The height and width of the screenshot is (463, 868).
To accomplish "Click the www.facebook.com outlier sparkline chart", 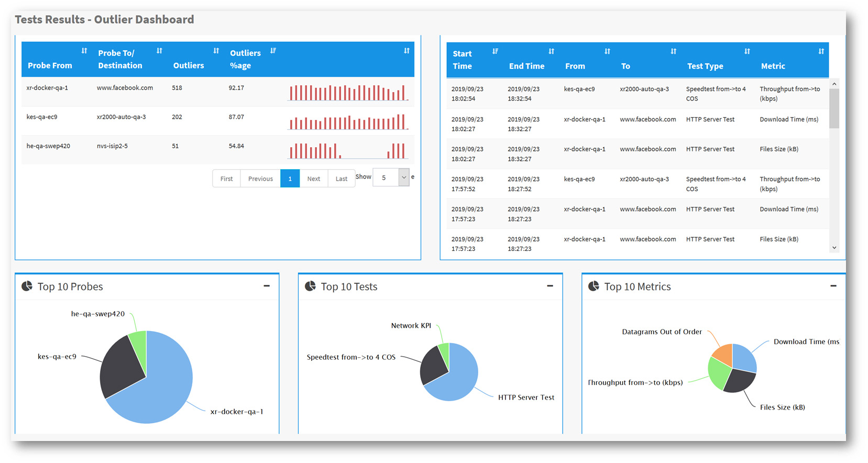I will coord(348,93).
